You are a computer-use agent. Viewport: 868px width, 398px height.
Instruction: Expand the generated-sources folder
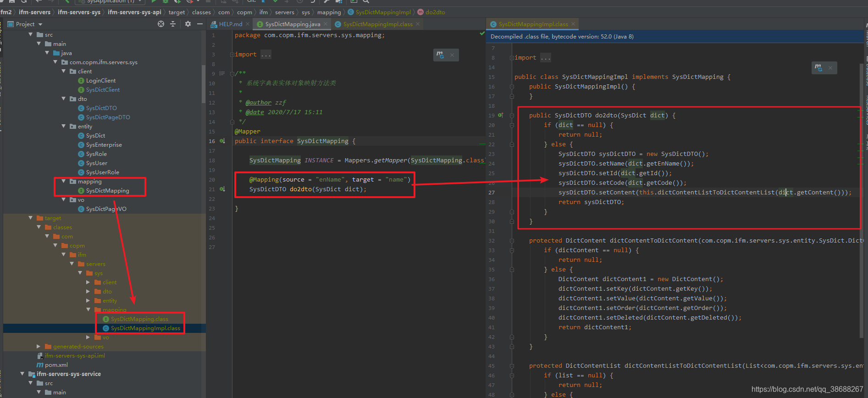point(39,346)
